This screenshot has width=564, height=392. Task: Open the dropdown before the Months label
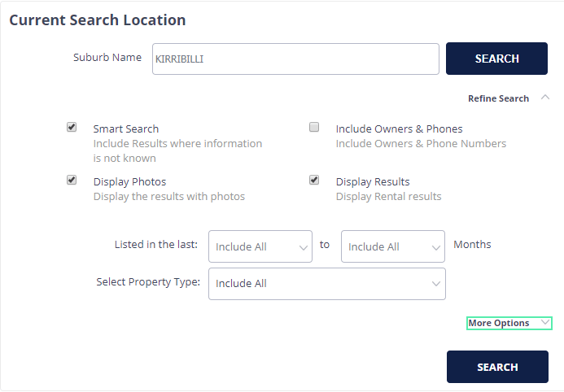click(x=393, y=246)
